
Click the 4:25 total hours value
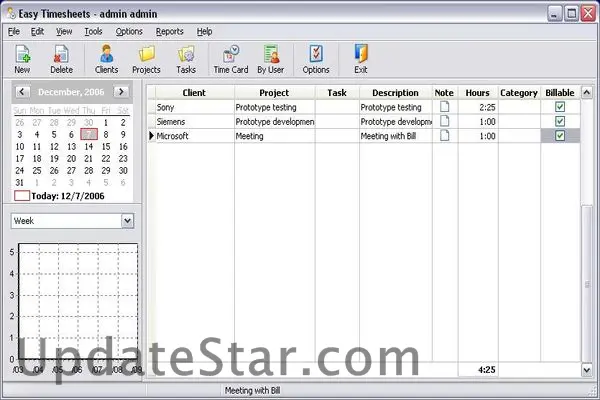(486, 370)
